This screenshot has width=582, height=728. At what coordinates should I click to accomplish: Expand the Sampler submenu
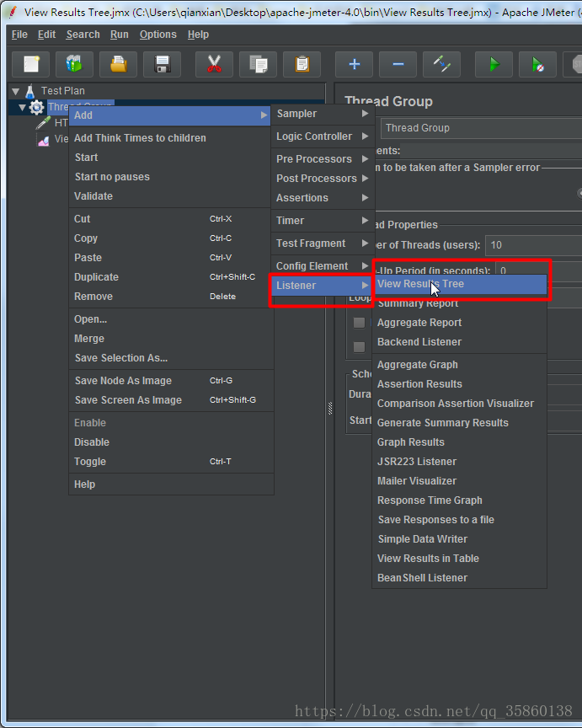point(323,114)
